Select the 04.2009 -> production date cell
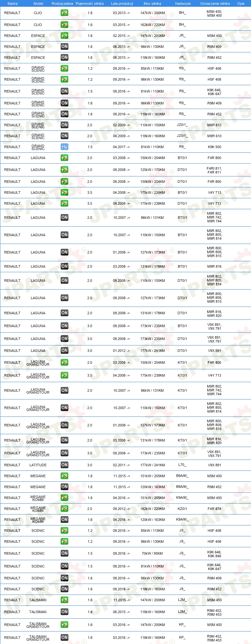The image size is (251, 644). 121,136
